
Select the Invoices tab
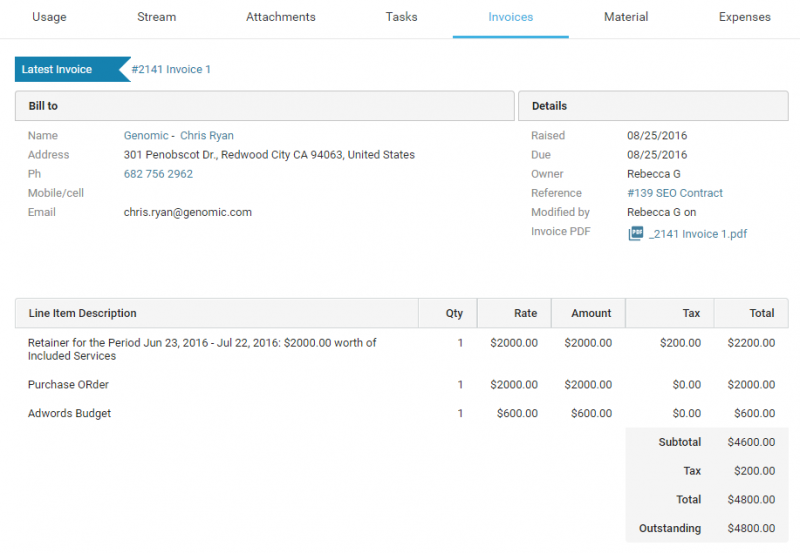[x=510, y=17]
